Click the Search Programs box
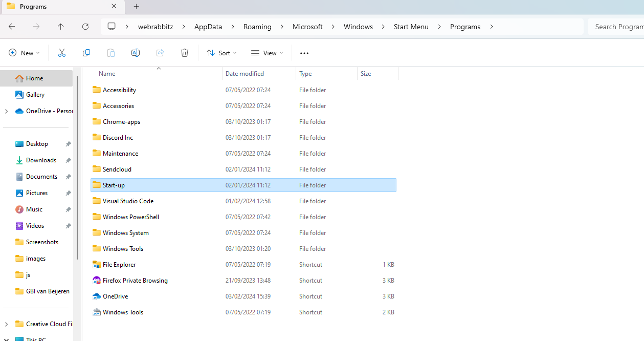This screenshot has height=341, width=644. pos(619,26)
